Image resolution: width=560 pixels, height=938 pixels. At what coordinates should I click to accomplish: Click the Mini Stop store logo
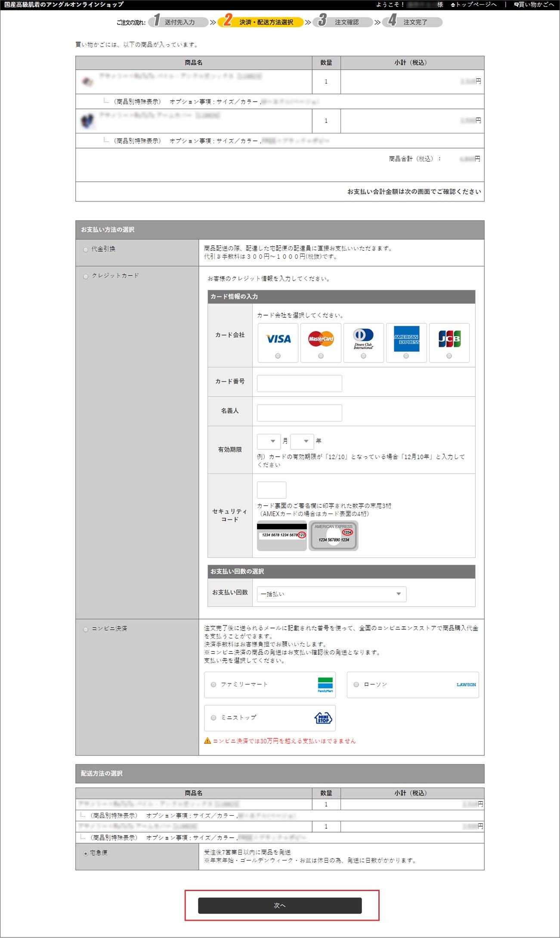click(323, 718)
